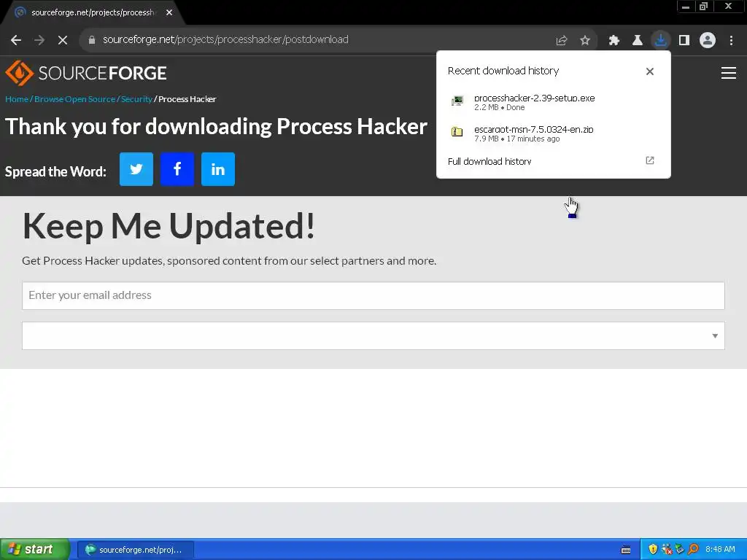Click the Process Hacker breadcrumb text
This screenshot has height=560, width=747.
187,99
